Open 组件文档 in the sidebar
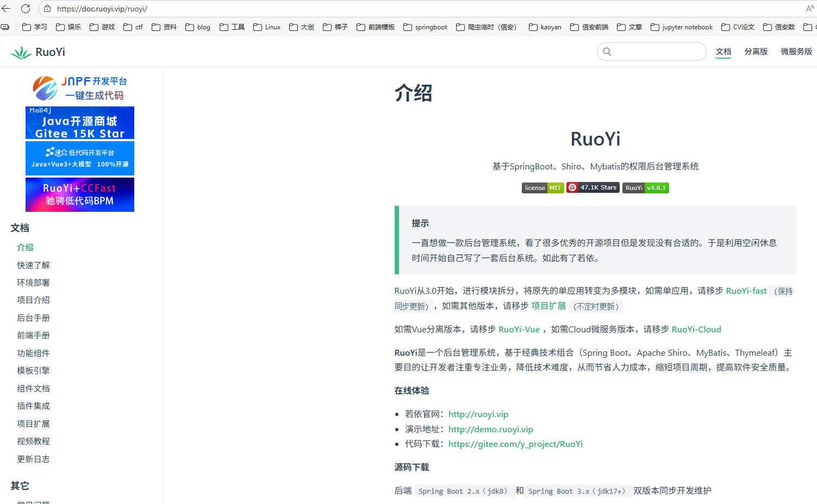 click(x=33, y=389)
